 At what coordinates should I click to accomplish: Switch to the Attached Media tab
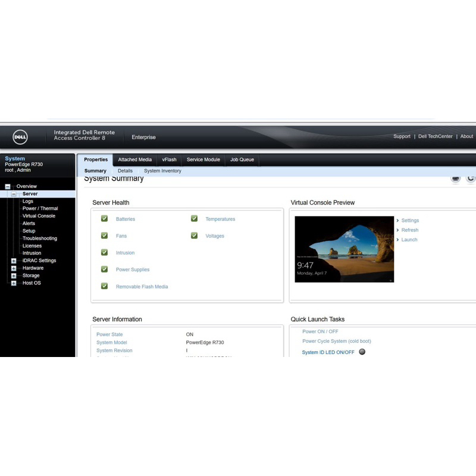coord(134,159)
